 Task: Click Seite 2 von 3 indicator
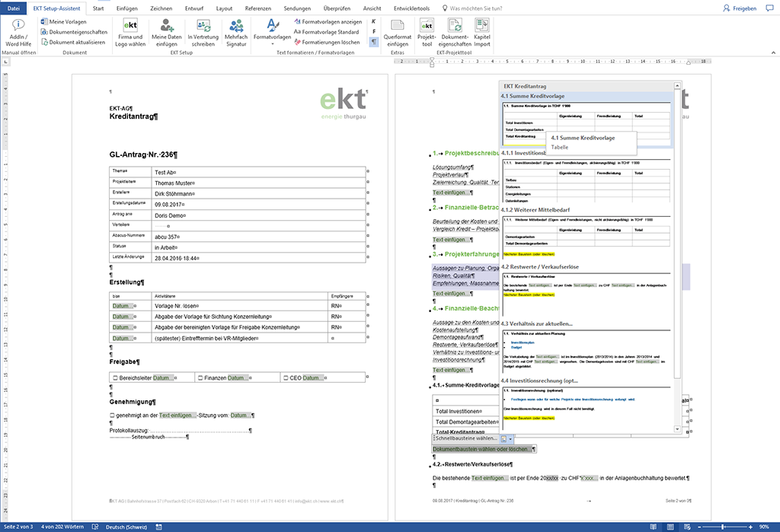coord(18,527)
